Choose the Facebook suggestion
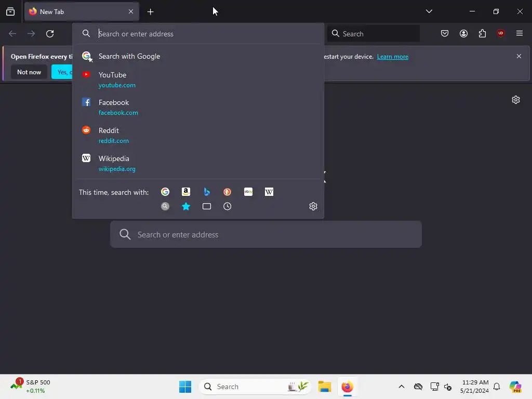Image resolution: width=532 pixels, height=399 pixels. click(x=198, y=107)
